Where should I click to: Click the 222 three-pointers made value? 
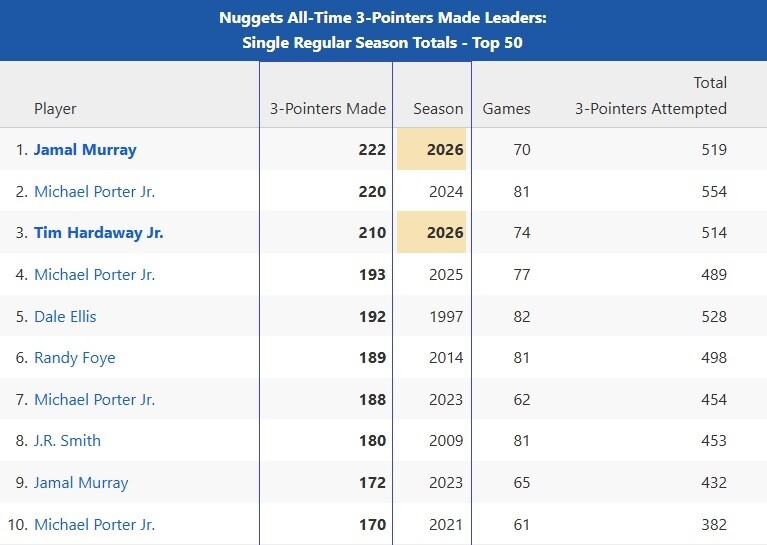coord(372,150)
